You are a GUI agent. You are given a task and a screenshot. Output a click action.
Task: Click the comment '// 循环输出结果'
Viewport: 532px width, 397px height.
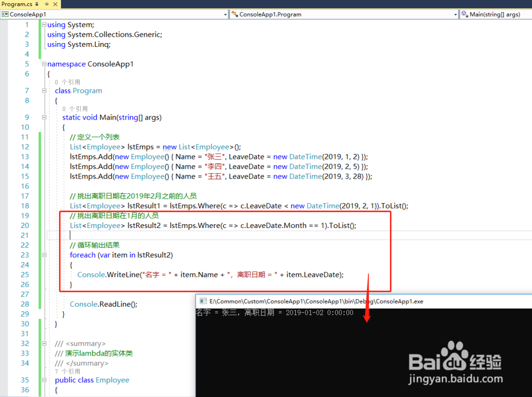tap(95, 245)
